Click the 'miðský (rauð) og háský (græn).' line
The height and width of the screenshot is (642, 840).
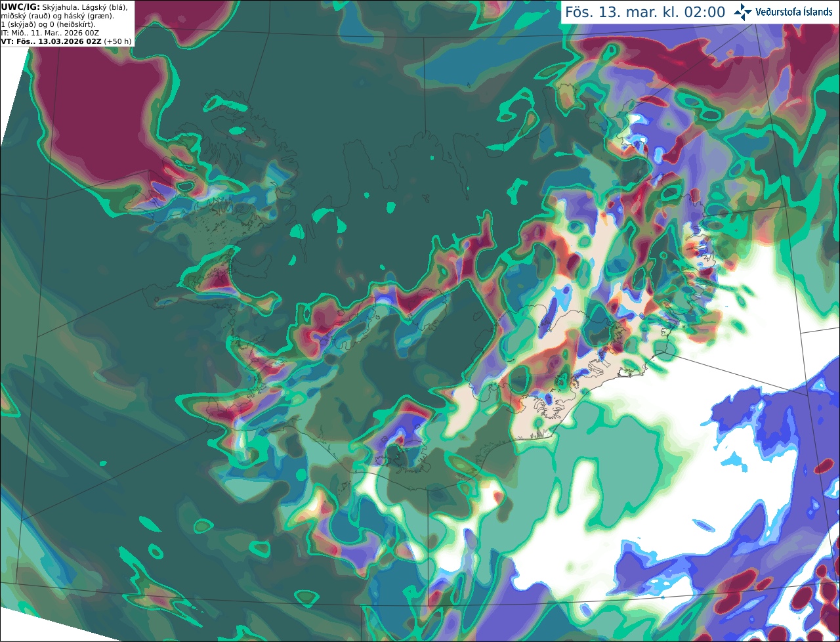pyautogui.click(x=57, y=16)
